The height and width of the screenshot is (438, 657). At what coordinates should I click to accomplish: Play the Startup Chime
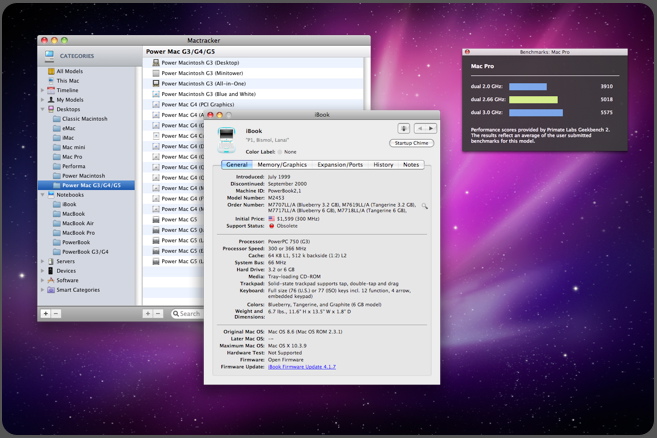(411, 143)
